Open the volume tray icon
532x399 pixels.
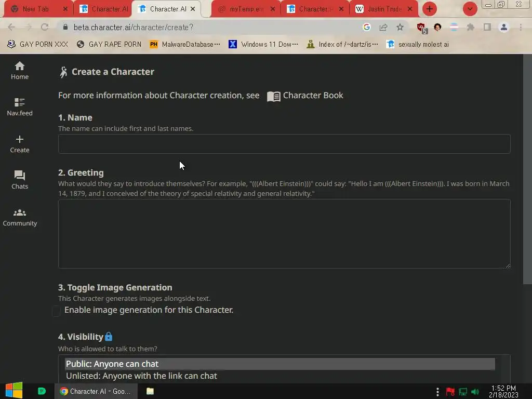tap(475, 392)
